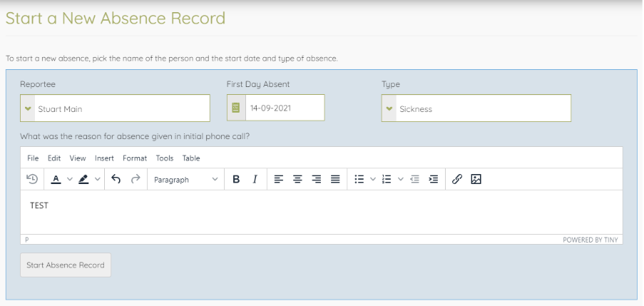Image resolution: width=644 pixels, height=306 pixels.
Task: Justify the text alignment
Action: coord(336,179)
